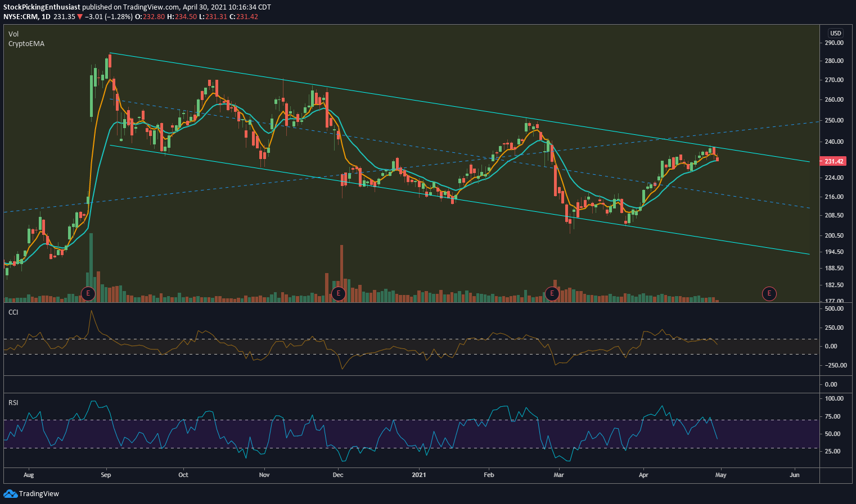Click the high value H:234.50
The width and height of the screenshot is (856, 504).
[182, 17]
